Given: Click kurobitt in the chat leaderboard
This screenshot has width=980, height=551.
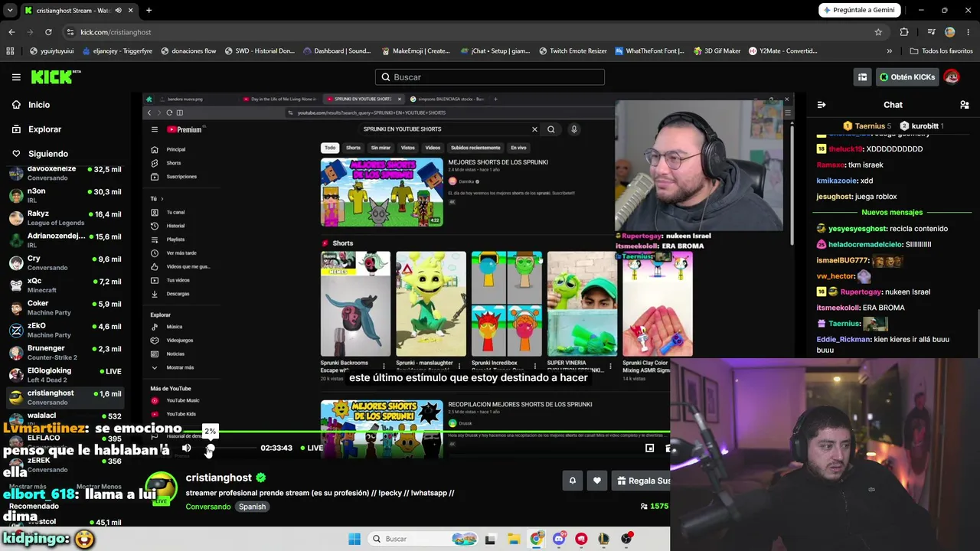Looking at the screenshot, I should [x=925, y=126].
